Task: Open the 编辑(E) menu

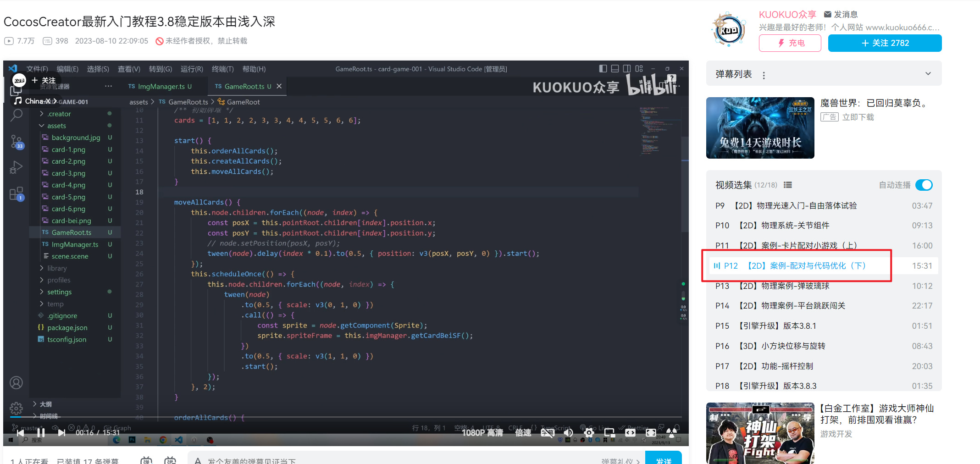Action: coord(67,69)
